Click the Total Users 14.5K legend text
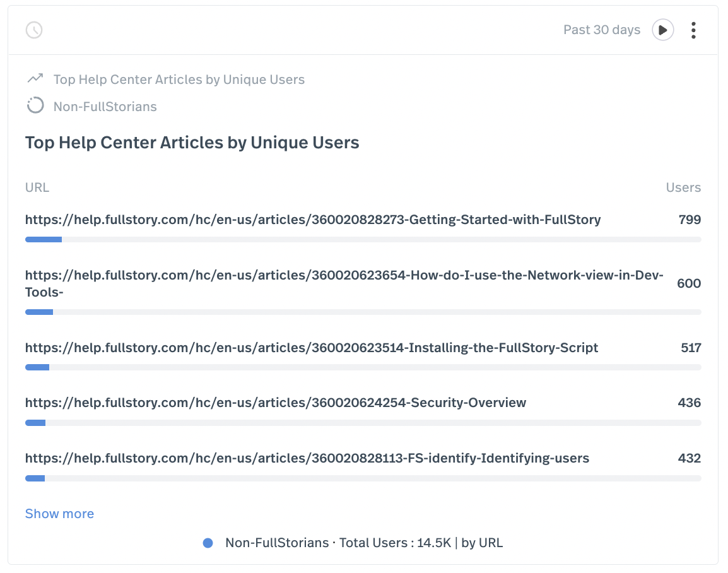This screenshot has height=573, width=728. coord(364,543)
